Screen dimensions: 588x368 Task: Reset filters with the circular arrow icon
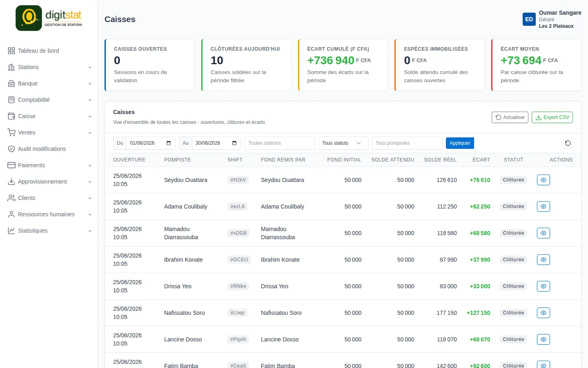(x=568, y=143)
